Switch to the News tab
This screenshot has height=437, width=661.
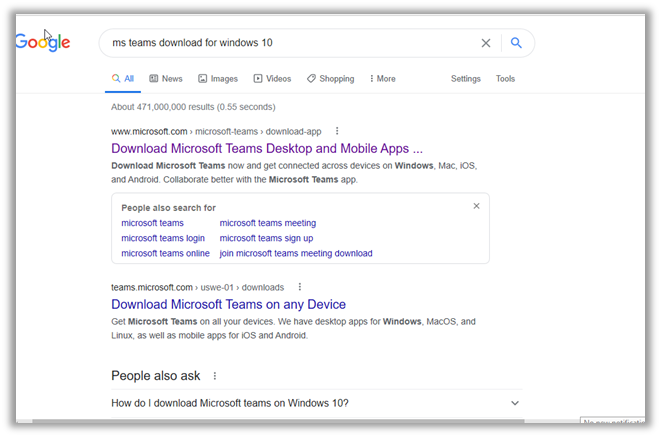(166, 79)
